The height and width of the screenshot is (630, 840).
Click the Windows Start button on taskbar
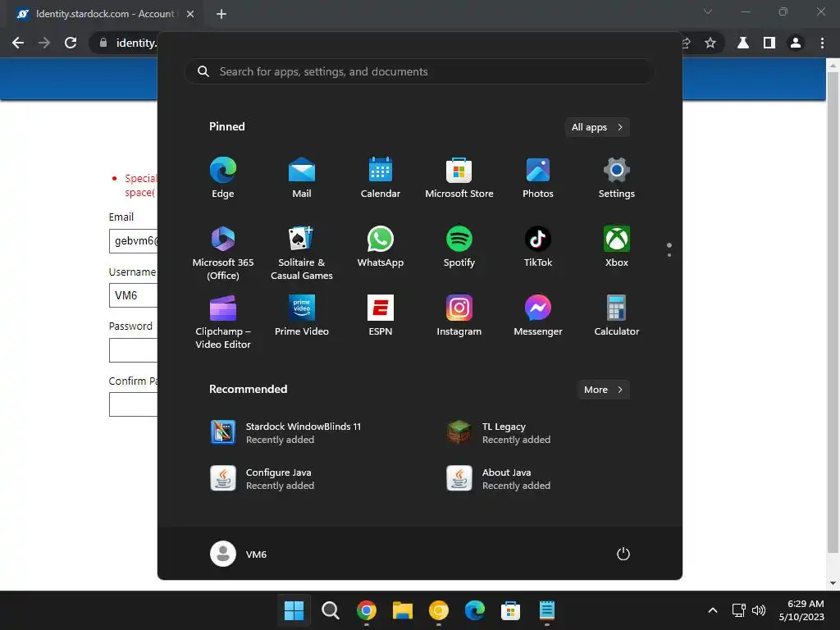(x=294, y=610)
